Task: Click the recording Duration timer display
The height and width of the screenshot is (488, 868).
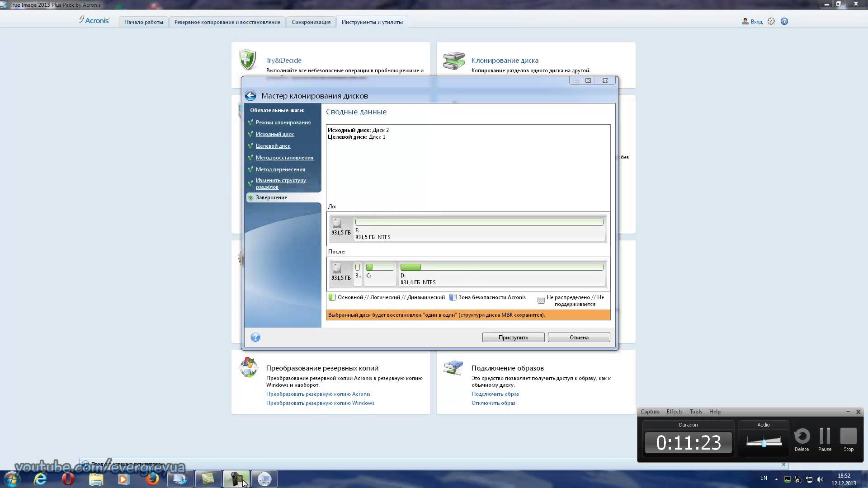Action: point(689,442)
